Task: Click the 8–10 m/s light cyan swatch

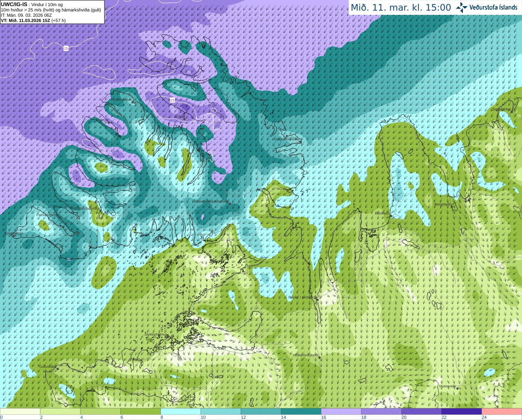Action: (x=181, y=411)
